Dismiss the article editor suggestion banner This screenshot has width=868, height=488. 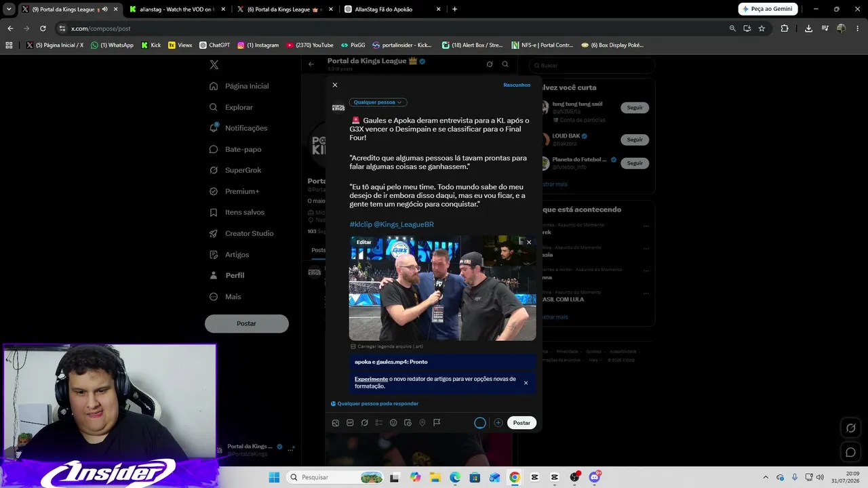pos(526,383)
